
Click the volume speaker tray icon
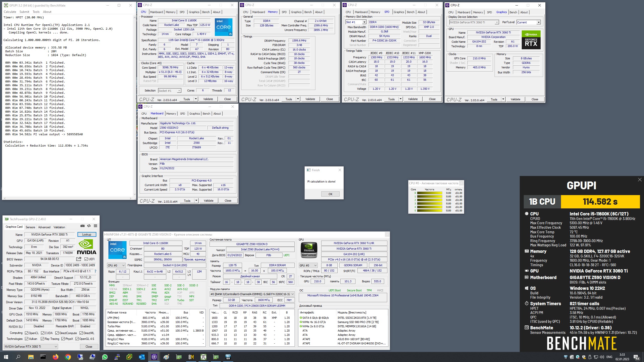coord(602,357)
